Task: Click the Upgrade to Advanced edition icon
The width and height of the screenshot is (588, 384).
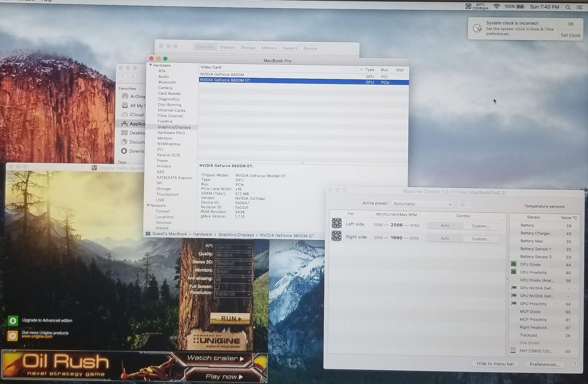Action: pos(13,321)
